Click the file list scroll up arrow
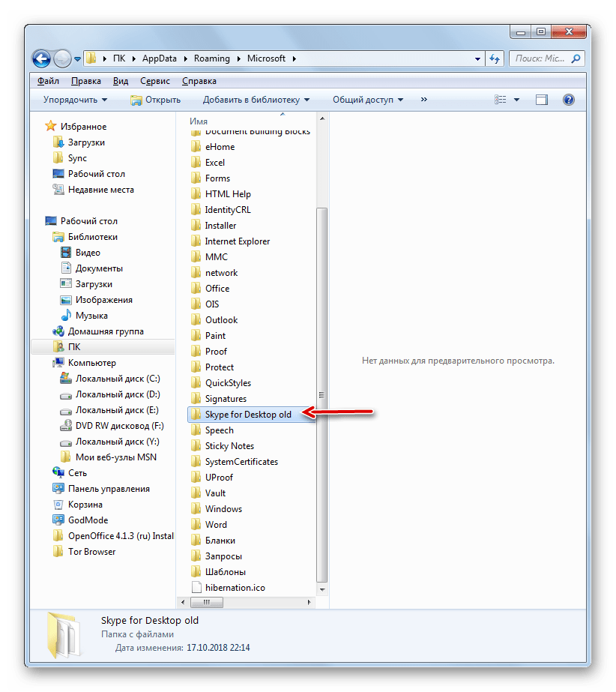The image size is (616, 692). pos(322,118)
